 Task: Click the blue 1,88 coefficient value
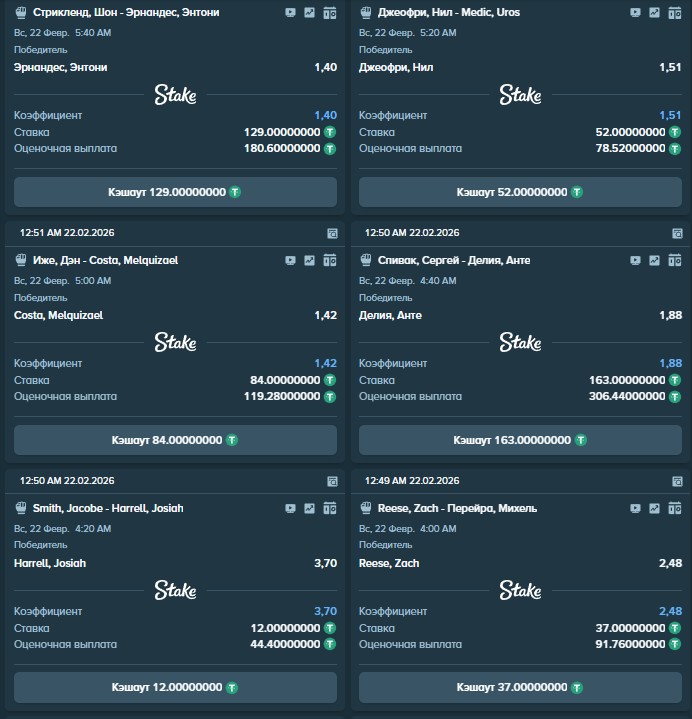(x=670, y=364)
